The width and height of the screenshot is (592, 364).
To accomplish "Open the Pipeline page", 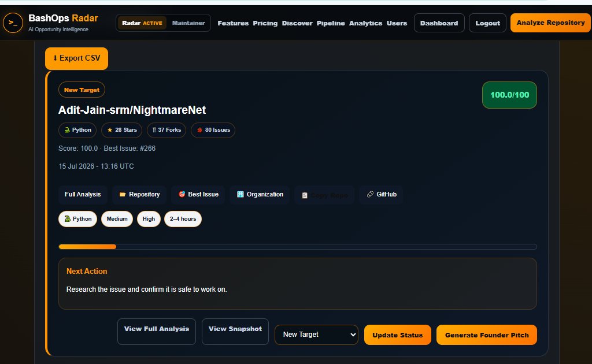I will pyautogui.click(x=331, y=23).
